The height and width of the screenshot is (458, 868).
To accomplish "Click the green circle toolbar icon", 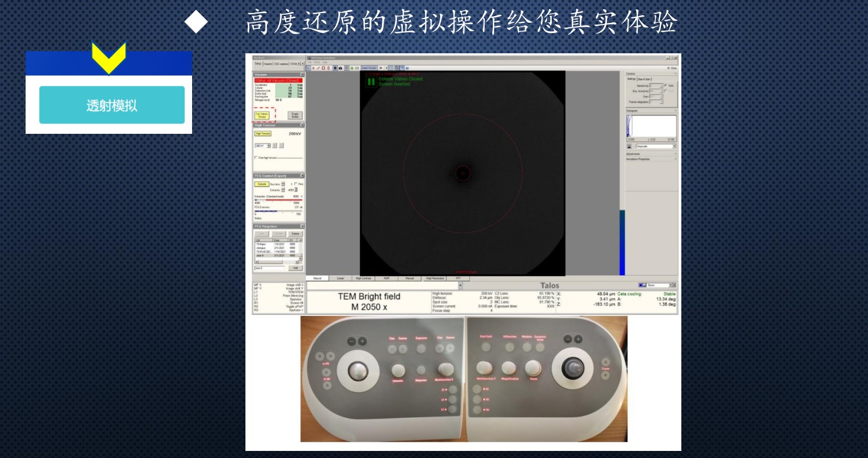I will [352, 68].
